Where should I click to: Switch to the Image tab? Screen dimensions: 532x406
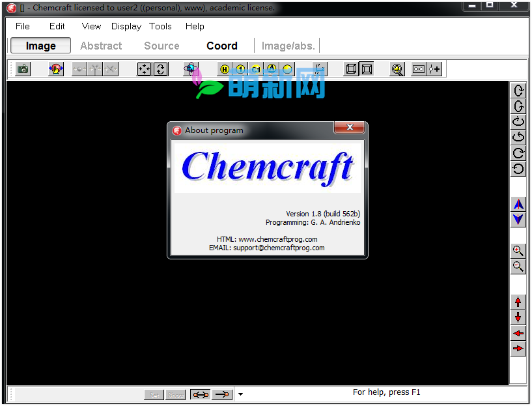click(41, 46)
